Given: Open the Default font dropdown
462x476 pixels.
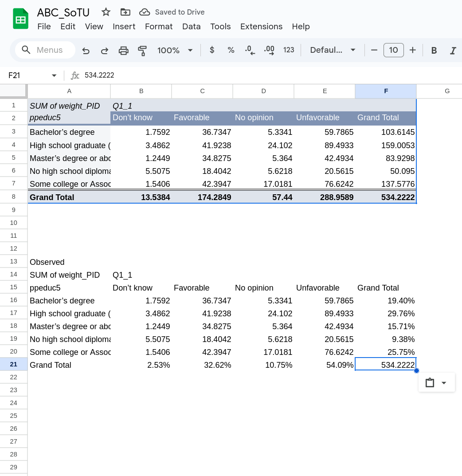Looking at the screenshot, I should coord(333,50).
